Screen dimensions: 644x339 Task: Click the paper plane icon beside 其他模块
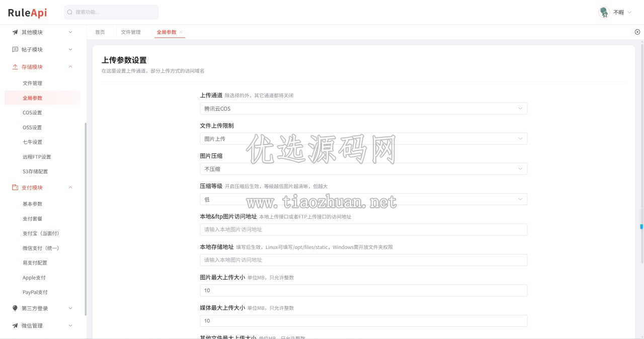pyautogui.click(x=15, y=32)
